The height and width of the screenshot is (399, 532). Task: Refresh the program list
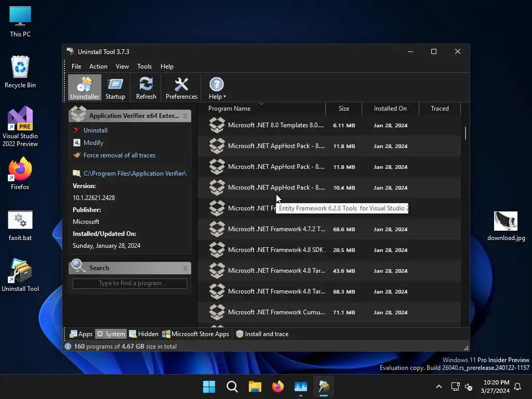(146, 88)
